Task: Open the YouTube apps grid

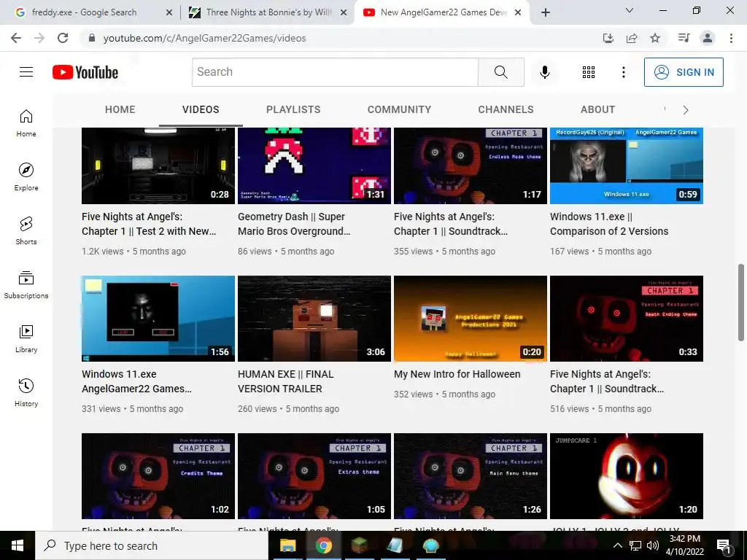Action: coord(589,72)
